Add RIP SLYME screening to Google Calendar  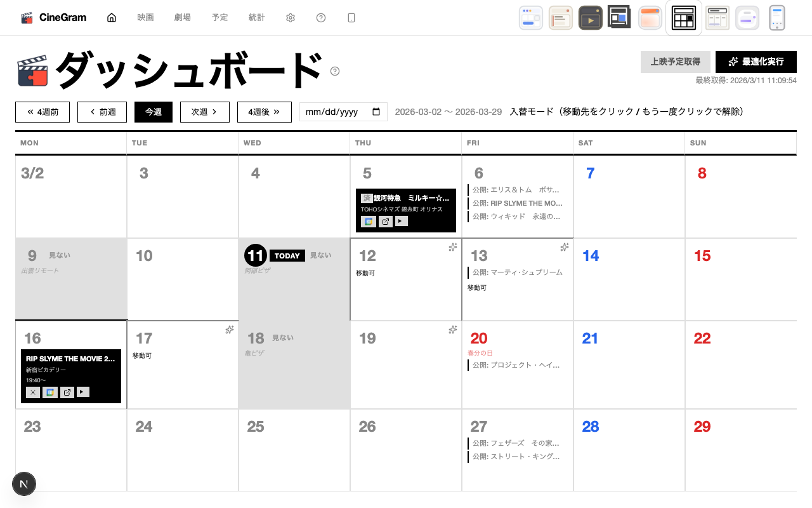coord(50,392)
